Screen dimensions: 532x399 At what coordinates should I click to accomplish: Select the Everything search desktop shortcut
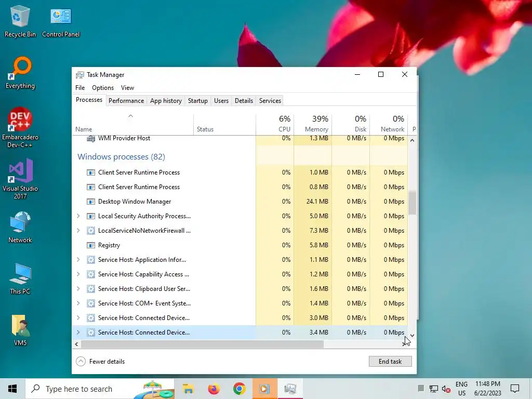[x=20, y=73]
